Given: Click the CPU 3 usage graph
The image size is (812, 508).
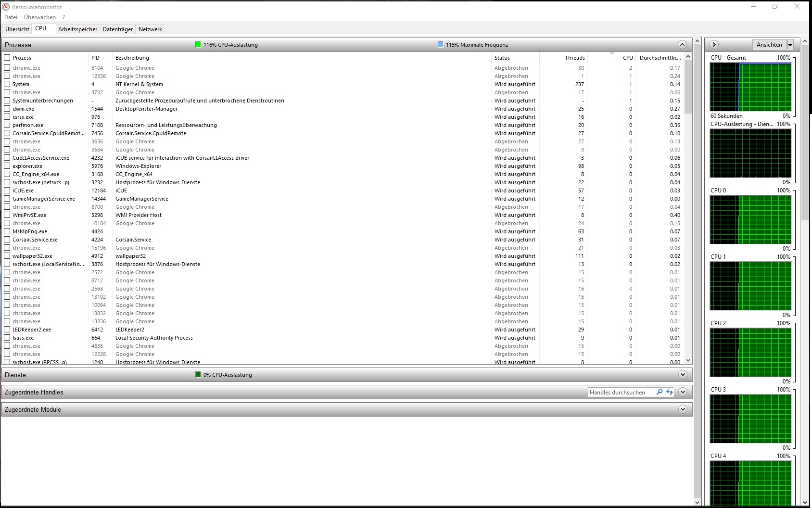Looking at the screenshot, I should tap(750, 419).
